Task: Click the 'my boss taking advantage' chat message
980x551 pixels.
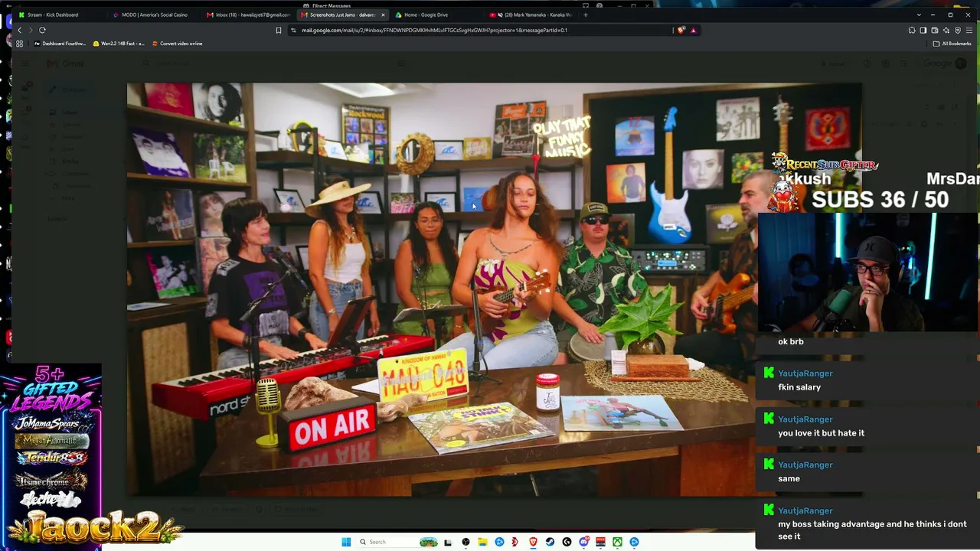Action: [x=872, y=530]
